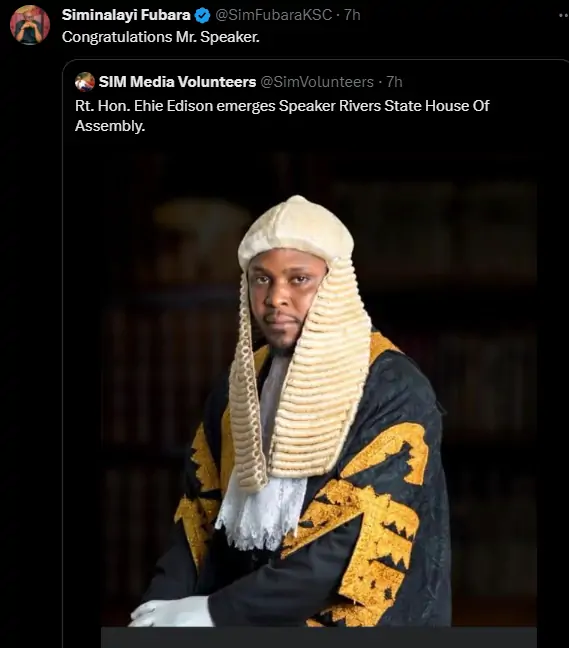Click the ceremonial wig in the photo
This screenshot has height=648, width=569.
(300, 339)
